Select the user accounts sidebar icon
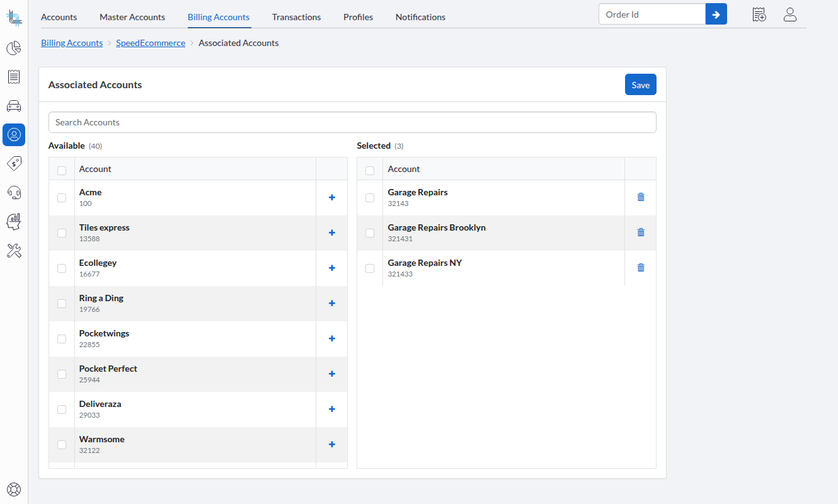The image size is (838, 504). coord(14,135)
